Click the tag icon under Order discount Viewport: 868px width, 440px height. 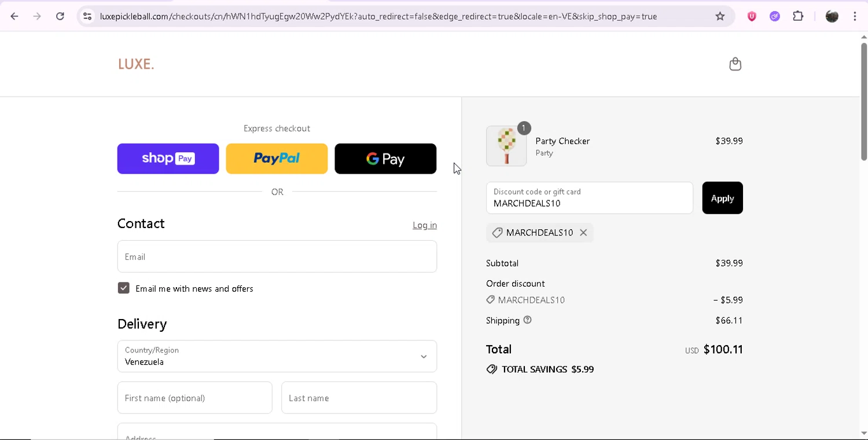click(x=490, y=299)
